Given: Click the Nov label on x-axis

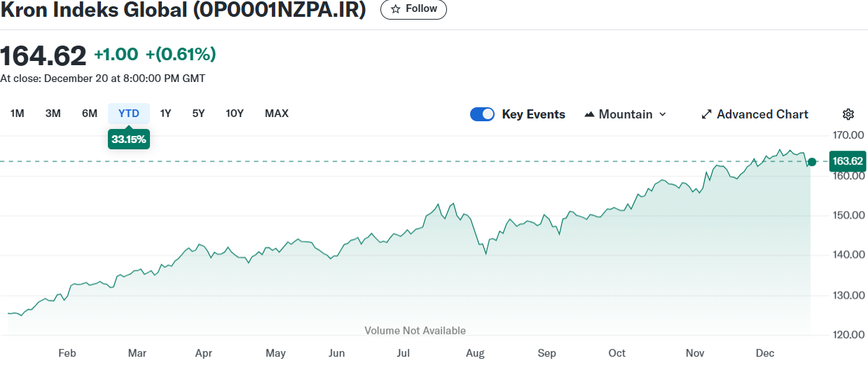Looking at the screenshot, I should (x=695, y=353).
